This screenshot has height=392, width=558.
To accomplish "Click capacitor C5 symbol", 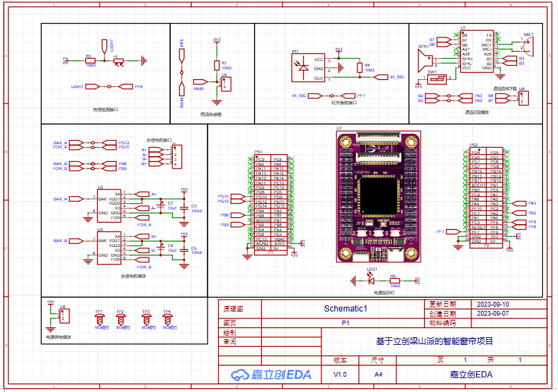I will click(184, 250).
